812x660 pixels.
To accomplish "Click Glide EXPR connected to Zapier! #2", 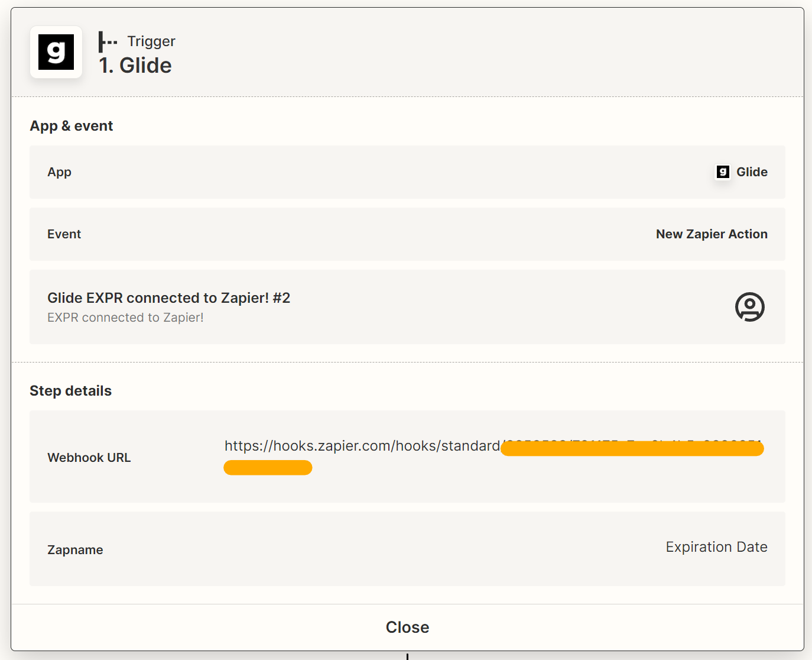I will click(x=168, y=297).
